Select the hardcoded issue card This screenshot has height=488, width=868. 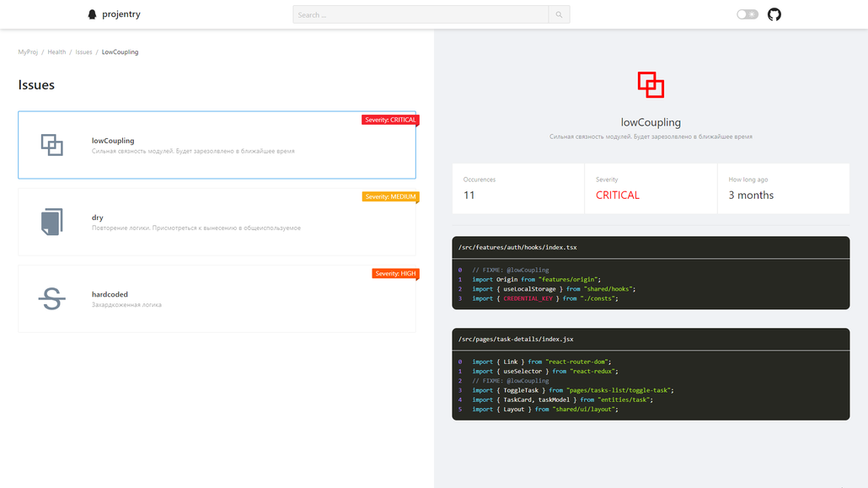coord(217,298)
